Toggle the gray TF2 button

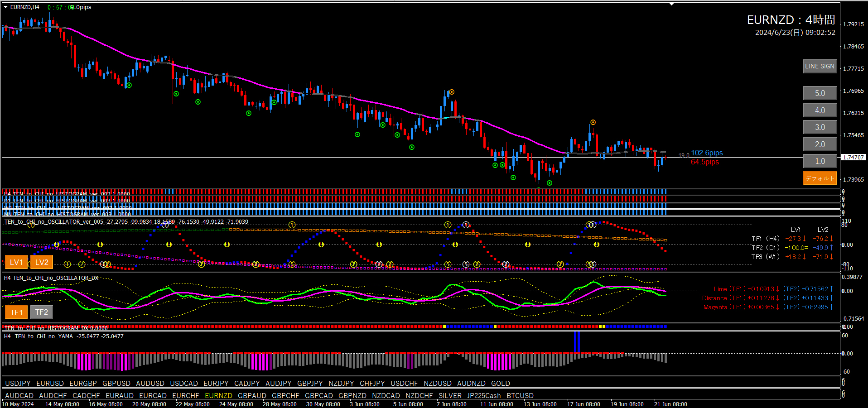click(x=42, y=312)
